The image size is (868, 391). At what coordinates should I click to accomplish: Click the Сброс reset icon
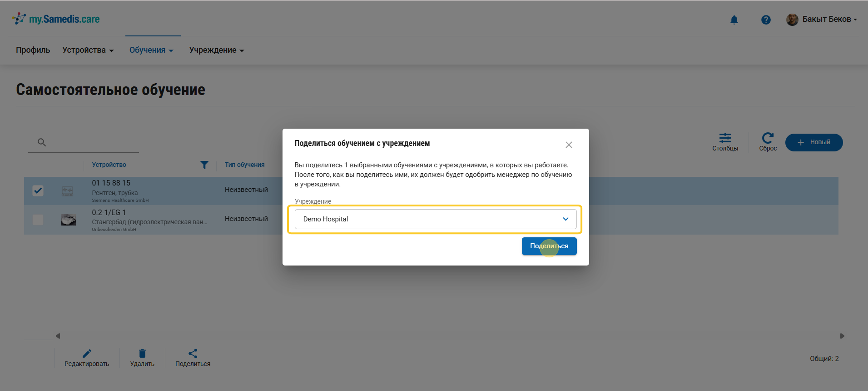click(768, 138)
